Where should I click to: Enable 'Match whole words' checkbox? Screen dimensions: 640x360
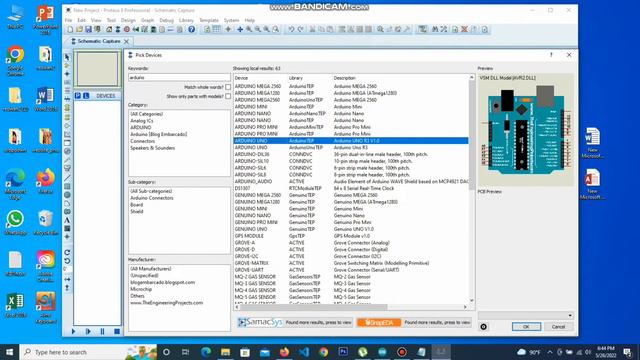[228, 87]
